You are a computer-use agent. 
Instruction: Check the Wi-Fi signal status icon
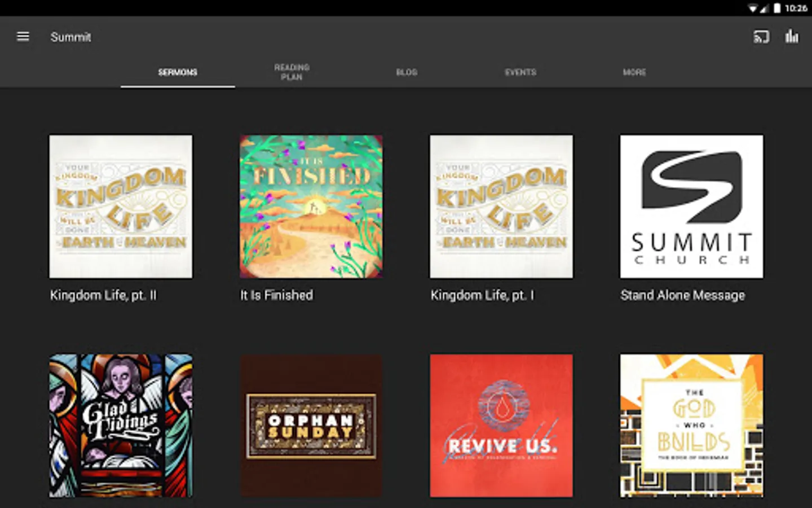pyautogui.click(x=753, y=8)
